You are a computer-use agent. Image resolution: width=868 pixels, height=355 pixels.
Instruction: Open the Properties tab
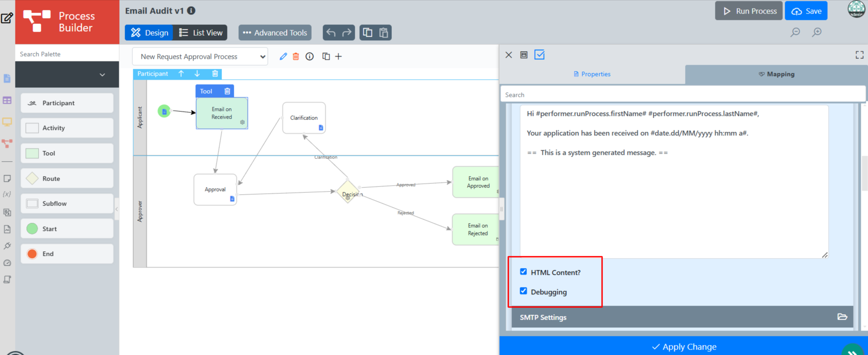[x=592, y=74]
